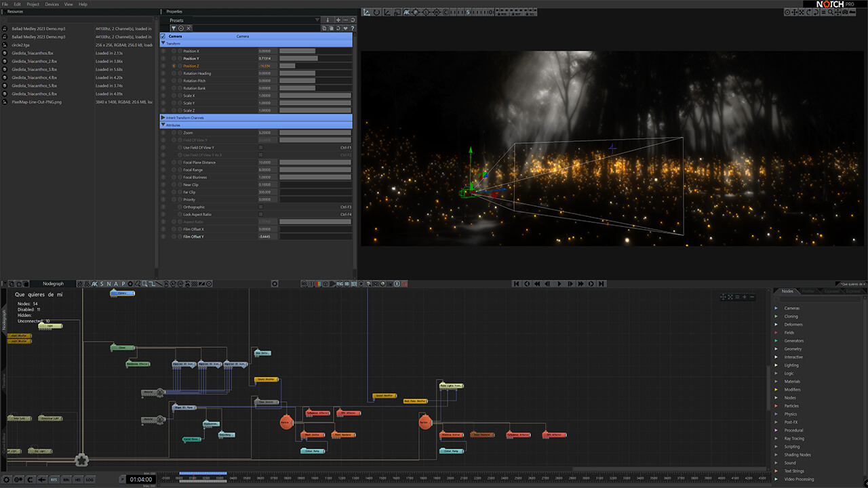
Task: Click the RES button in the bottom bar
Action: click(x=54, y=479)
